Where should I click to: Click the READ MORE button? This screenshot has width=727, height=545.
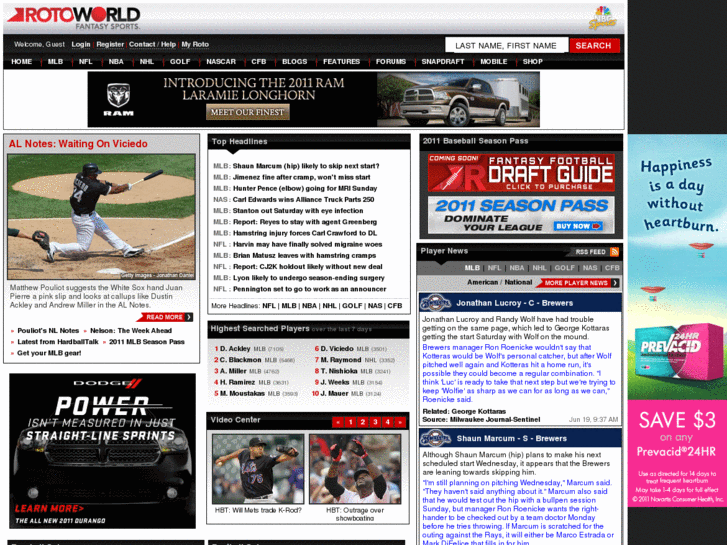click(165, 317)
